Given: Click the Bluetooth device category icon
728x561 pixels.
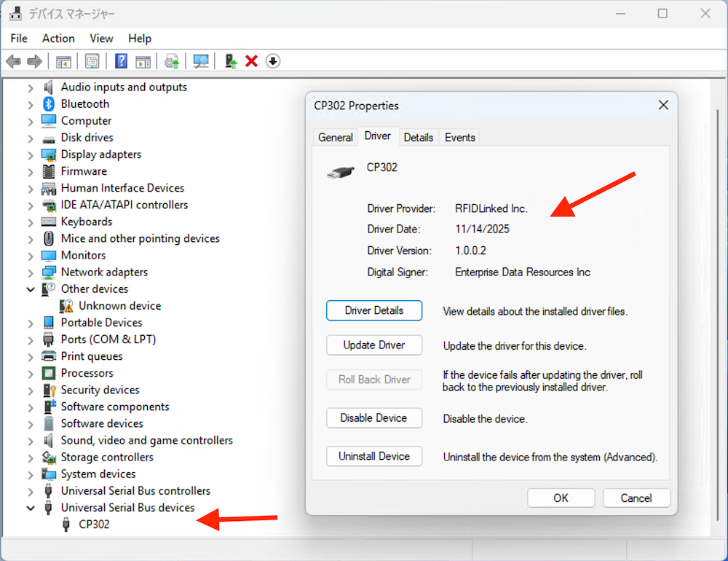Looking at the screenshot, I should pyautogui.click(x=49, y=104).
